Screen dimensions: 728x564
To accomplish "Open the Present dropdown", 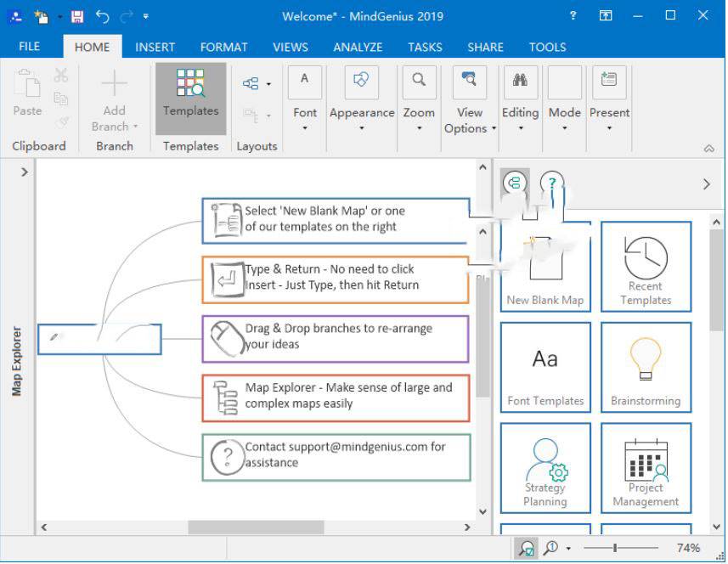I will click(609, 99).
